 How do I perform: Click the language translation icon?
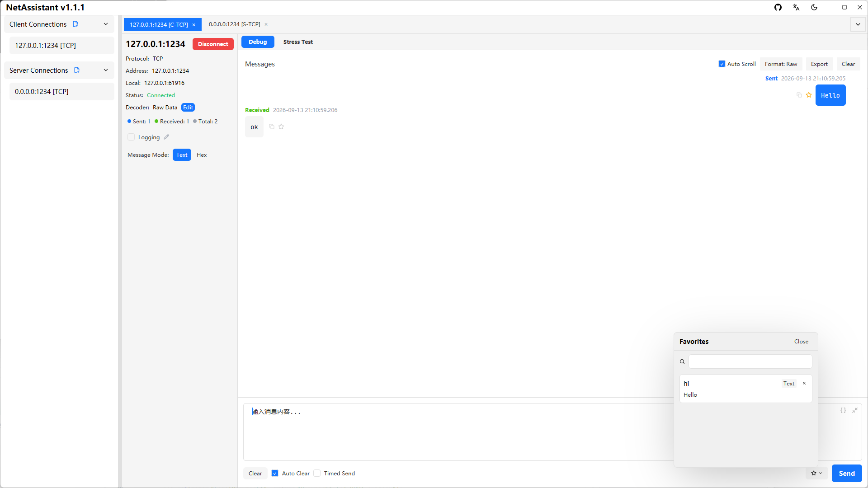[x=796, y=7]
